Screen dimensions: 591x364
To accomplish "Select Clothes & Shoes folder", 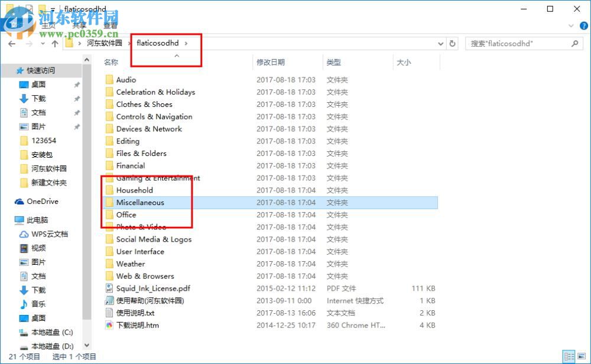I will tap(144, 105).
